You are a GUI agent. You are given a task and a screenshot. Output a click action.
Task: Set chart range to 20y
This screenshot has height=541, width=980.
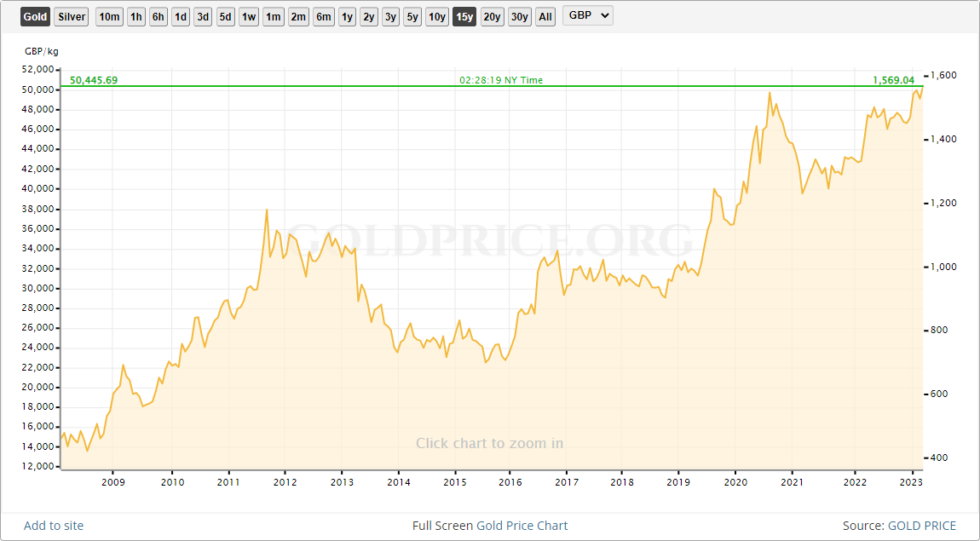tap(492, 17)
